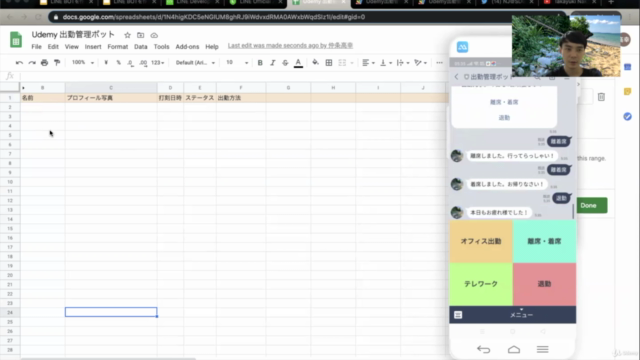Open the Format menu
Viewport: 640px width, 360px height.
coord(118,47)
